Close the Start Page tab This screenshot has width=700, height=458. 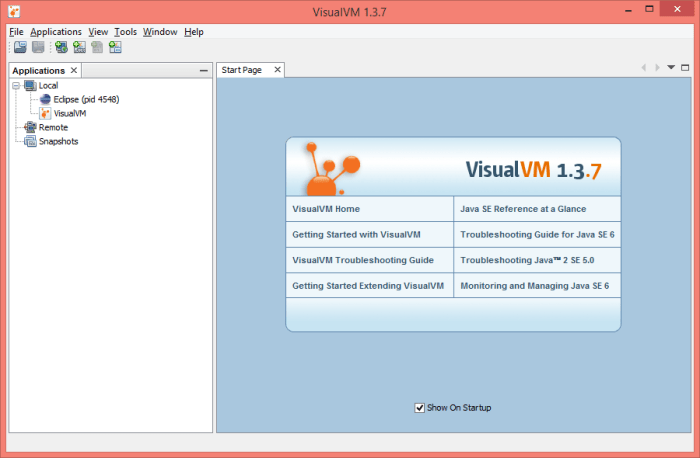tap(277, 70)
